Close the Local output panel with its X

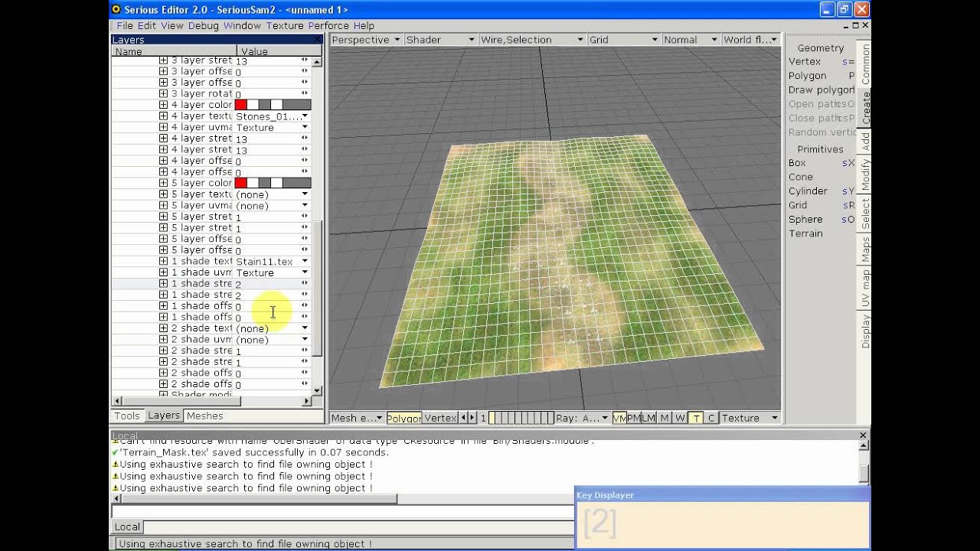click(863, 435)
